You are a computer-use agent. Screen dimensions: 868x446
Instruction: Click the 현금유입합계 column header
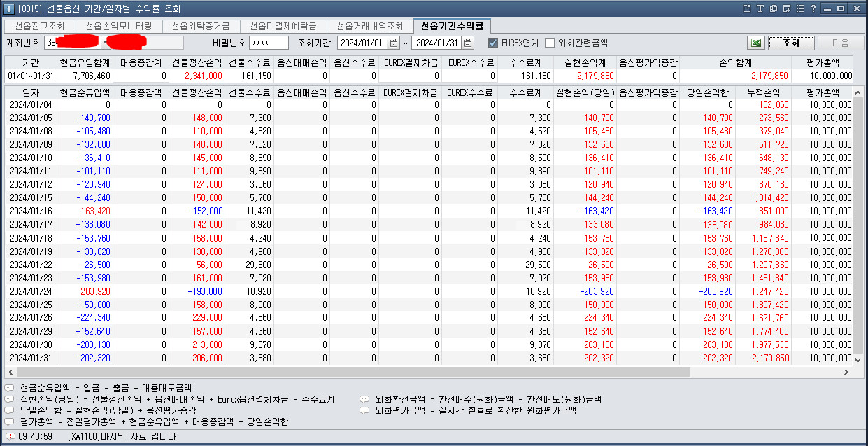(x=85, y=62)
